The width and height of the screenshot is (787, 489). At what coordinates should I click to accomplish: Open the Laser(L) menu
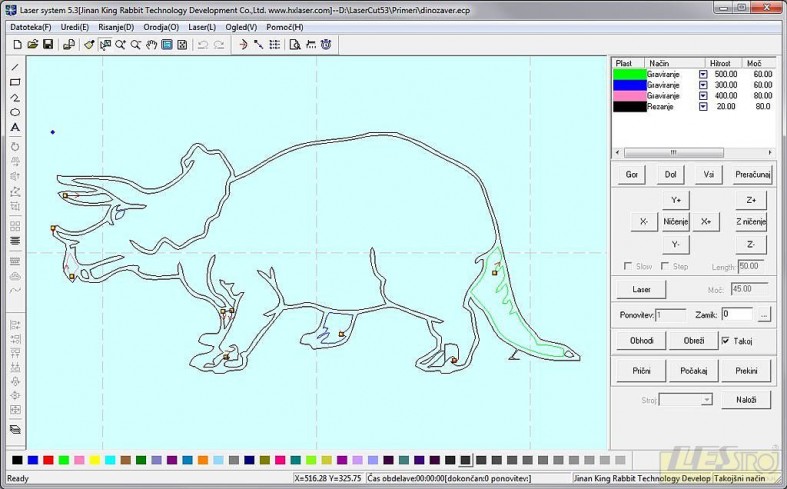pos(202,27)
